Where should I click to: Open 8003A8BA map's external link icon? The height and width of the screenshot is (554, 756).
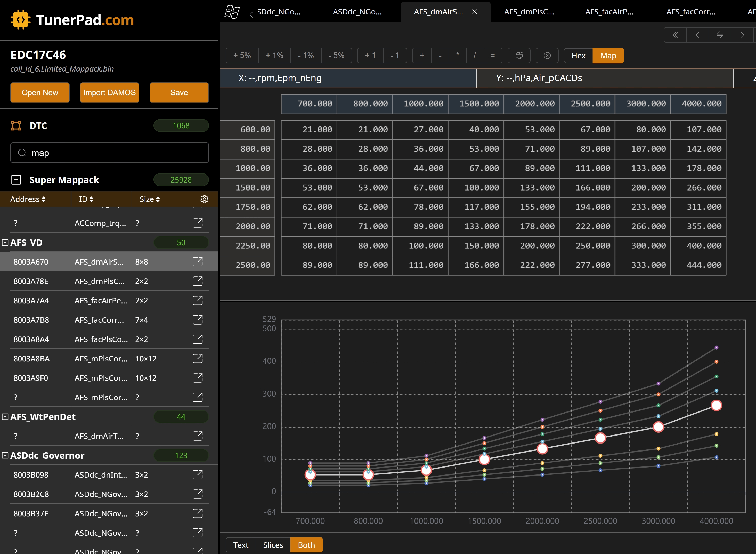click(198, 359)
